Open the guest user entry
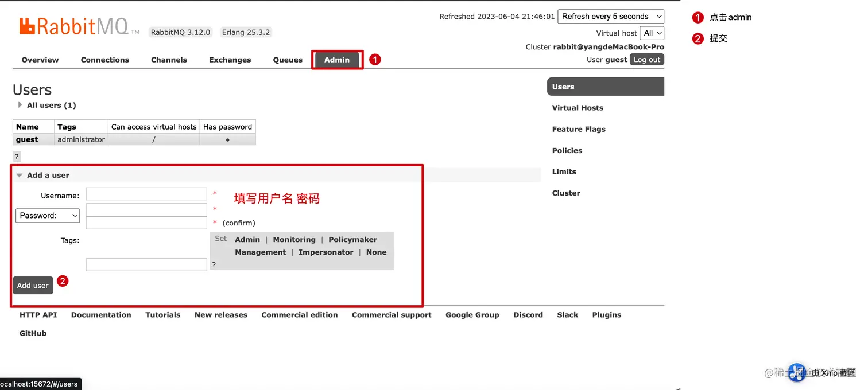The height and width of the screenshot is (390, 868). [x=27, y=139]
